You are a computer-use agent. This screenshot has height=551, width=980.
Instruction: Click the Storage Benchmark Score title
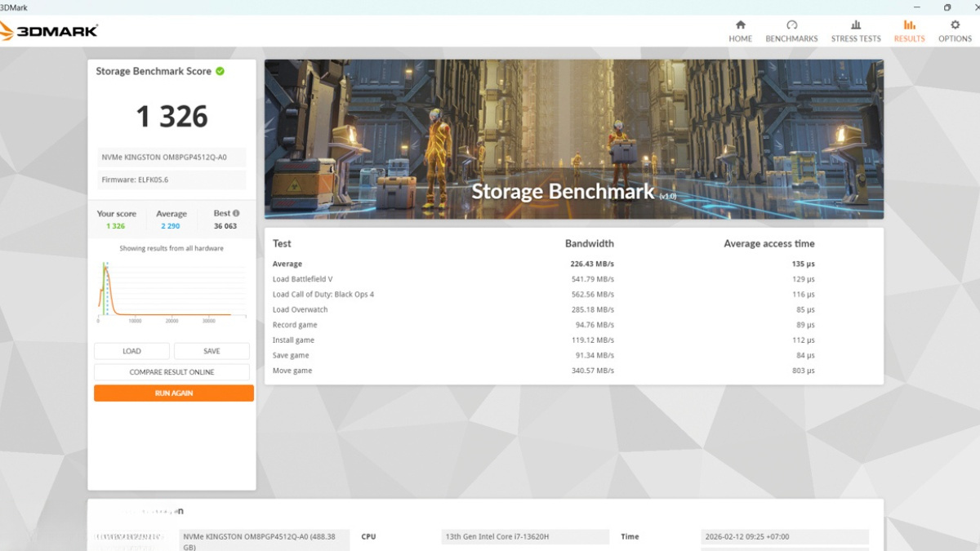(x=154, y=71)
